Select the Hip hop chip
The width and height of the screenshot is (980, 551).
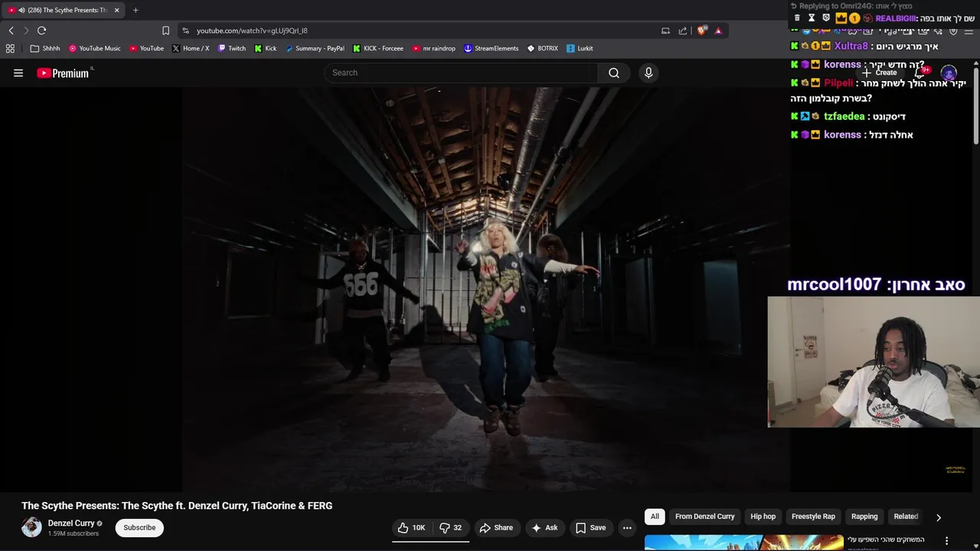[x=763, y=517]
